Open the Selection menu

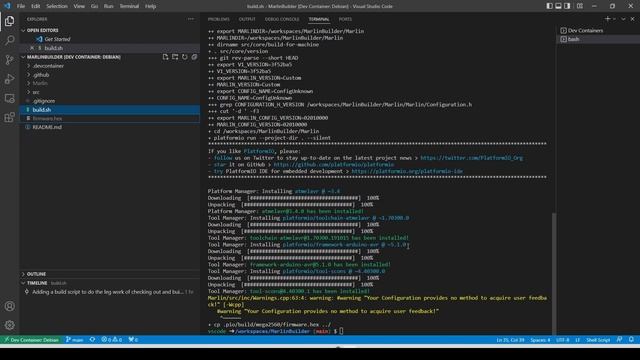(57, 6)
